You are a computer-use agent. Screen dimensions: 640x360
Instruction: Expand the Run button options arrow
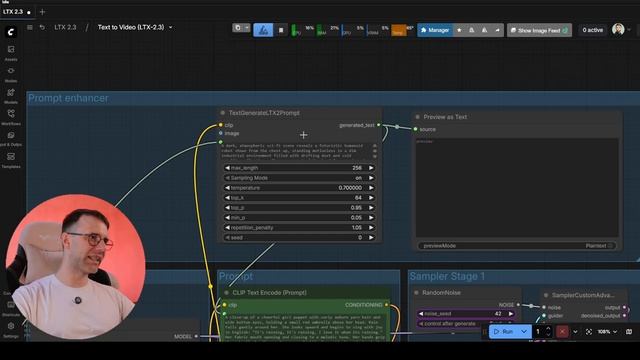click(x=524, y=331)
